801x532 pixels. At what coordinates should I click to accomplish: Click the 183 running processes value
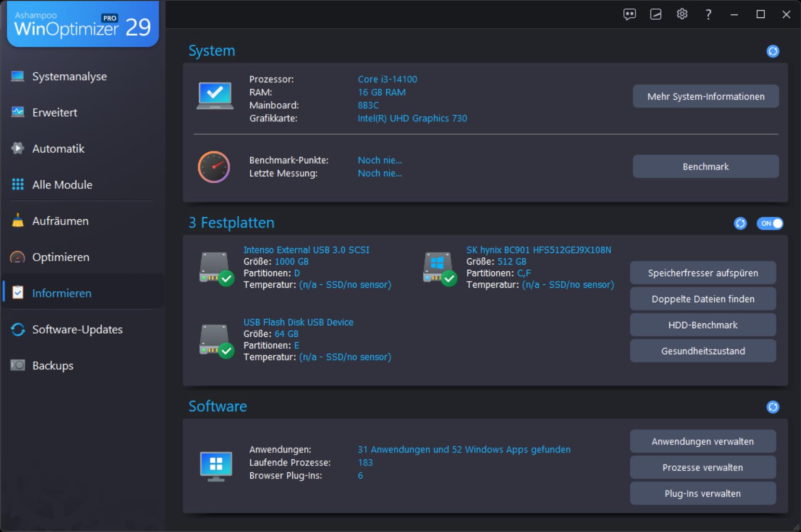coord(365,463)
